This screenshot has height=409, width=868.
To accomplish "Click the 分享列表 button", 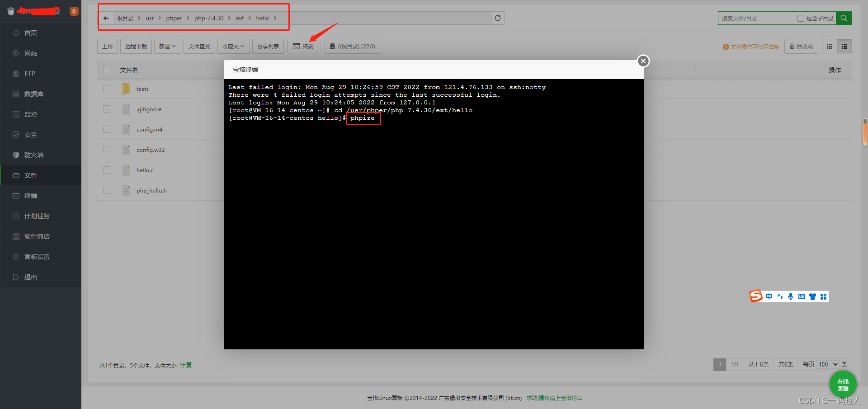I will click(268, 46).
